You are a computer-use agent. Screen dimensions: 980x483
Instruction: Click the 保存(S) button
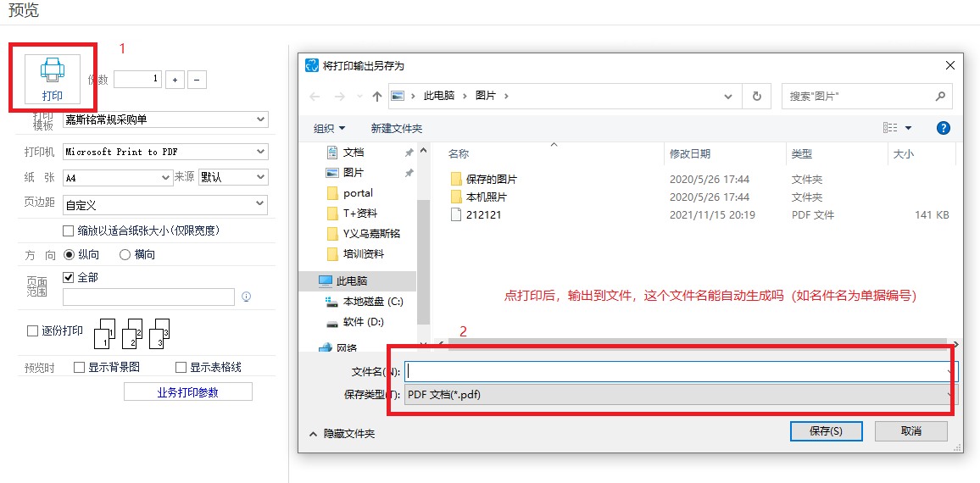(x=827, y=431)
